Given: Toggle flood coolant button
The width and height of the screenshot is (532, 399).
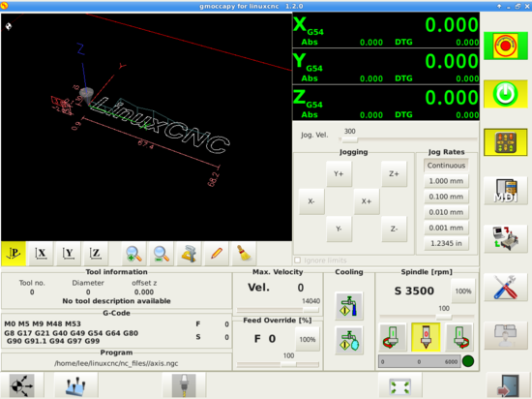Looking at the screenshot, I should pyautogui.click(x=349, y=306).
